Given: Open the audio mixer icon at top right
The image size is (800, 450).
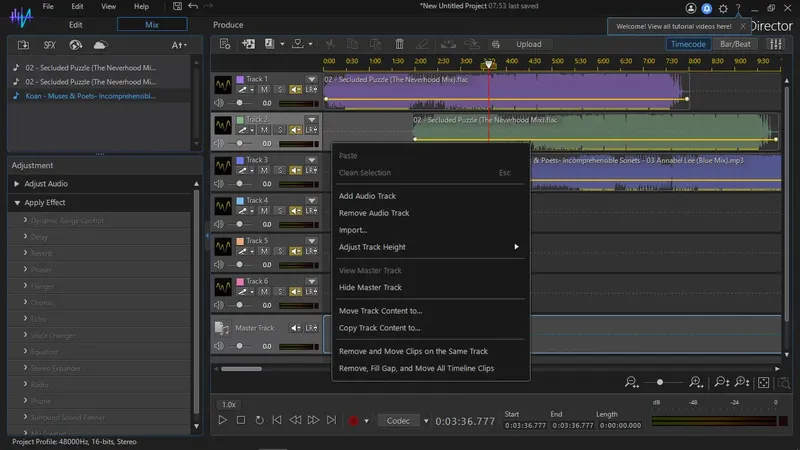Looking at the screenshot, I should point(777,44).
